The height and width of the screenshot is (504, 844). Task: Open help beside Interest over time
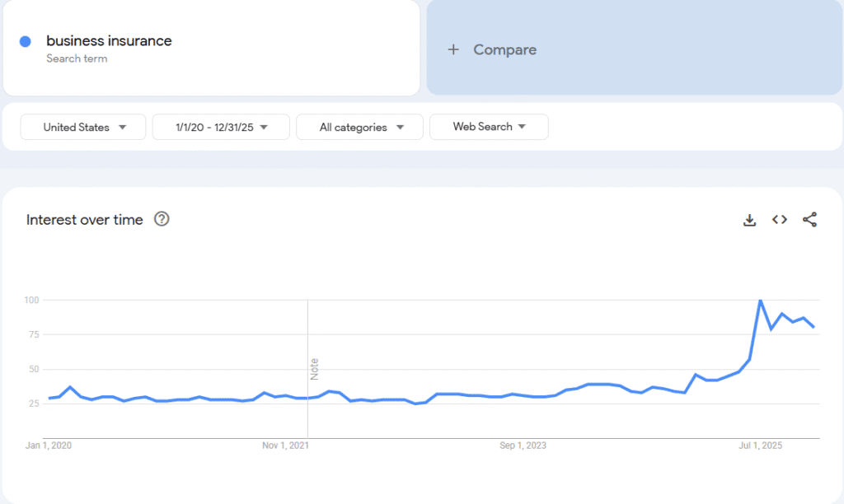point(162,219)
